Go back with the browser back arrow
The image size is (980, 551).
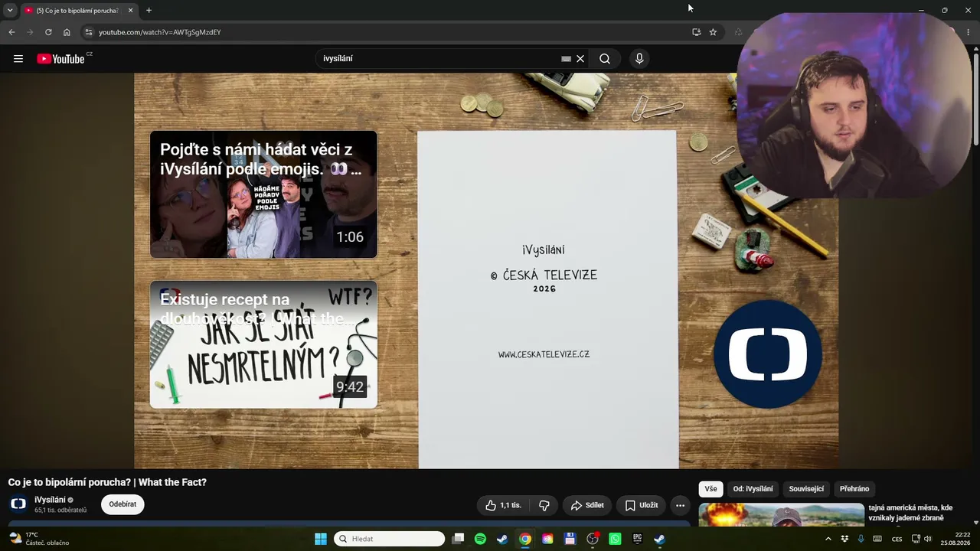point(11,32)
